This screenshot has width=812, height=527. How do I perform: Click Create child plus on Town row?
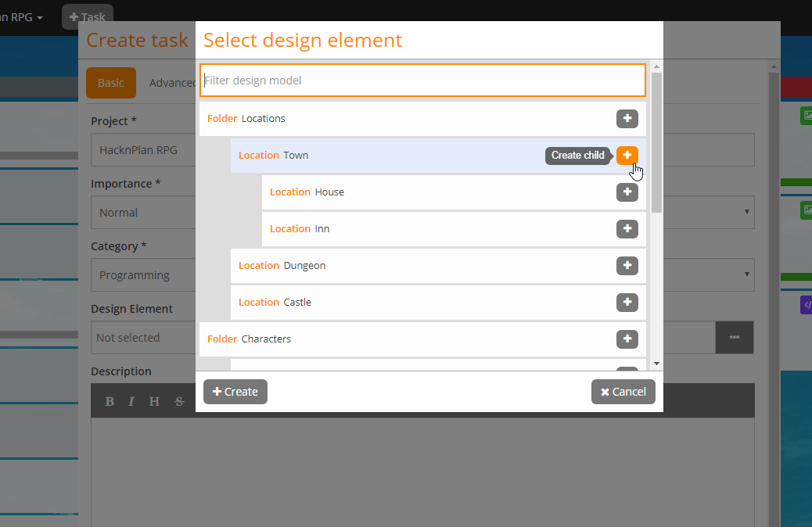point(627,156)
